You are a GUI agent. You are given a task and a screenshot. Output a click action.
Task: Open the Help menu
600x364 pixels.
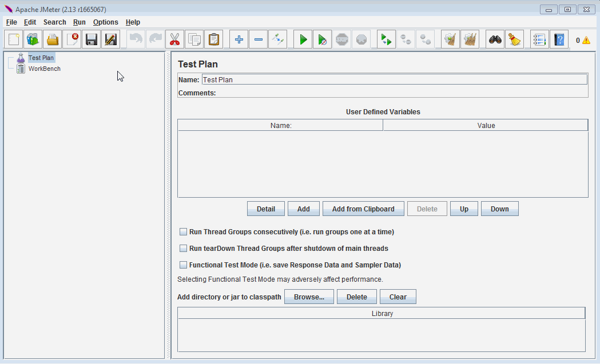133,22
